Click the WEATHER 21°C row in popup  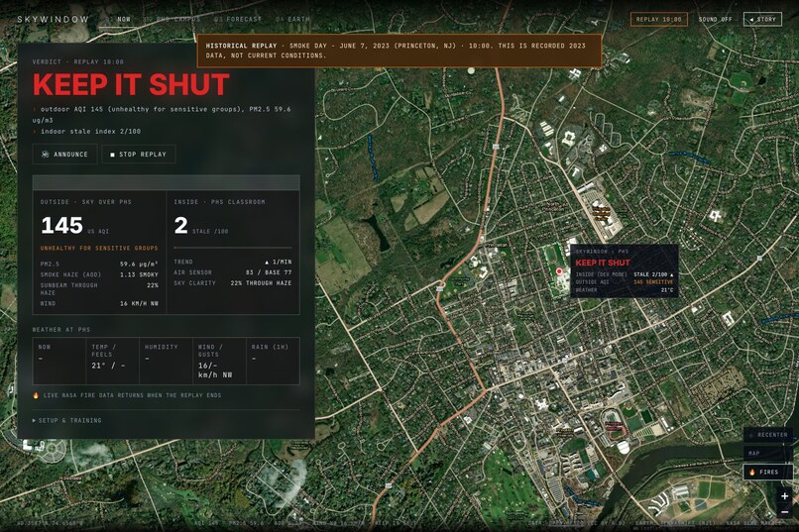[625, 290]
